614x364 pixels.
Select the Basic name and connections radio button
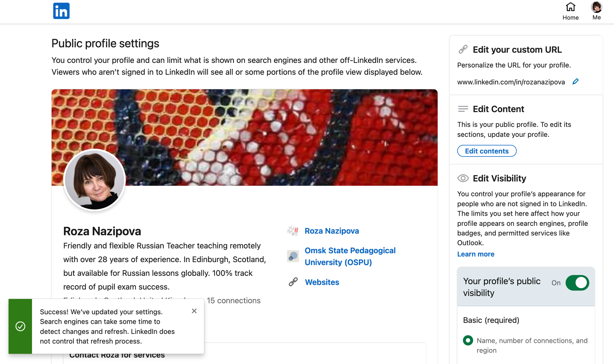(468, 340)
